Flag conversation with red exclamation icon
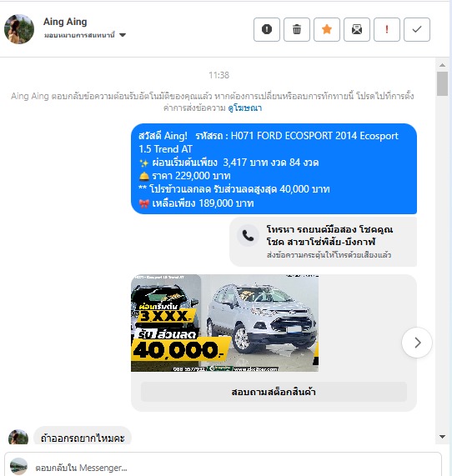 click(x=387, y=29)
